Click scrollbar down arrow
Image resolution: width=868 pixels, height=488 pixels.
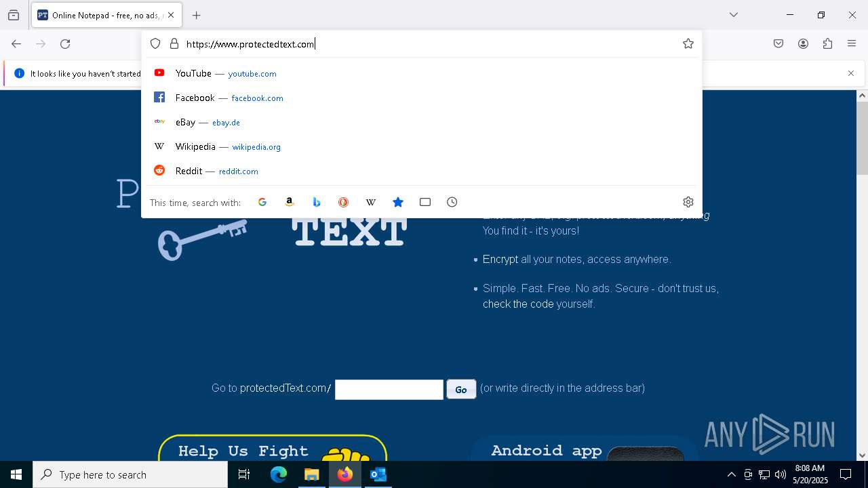862,455
